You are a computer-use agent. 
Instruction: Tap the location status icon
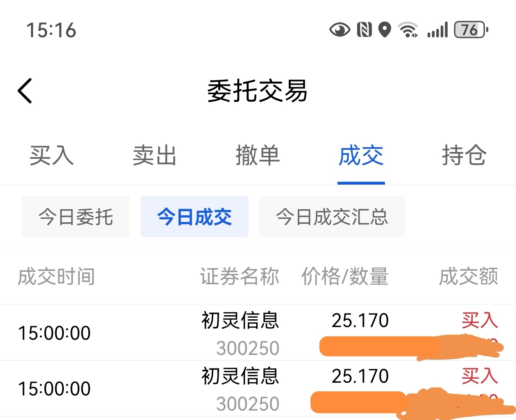(x=385, y=30)
